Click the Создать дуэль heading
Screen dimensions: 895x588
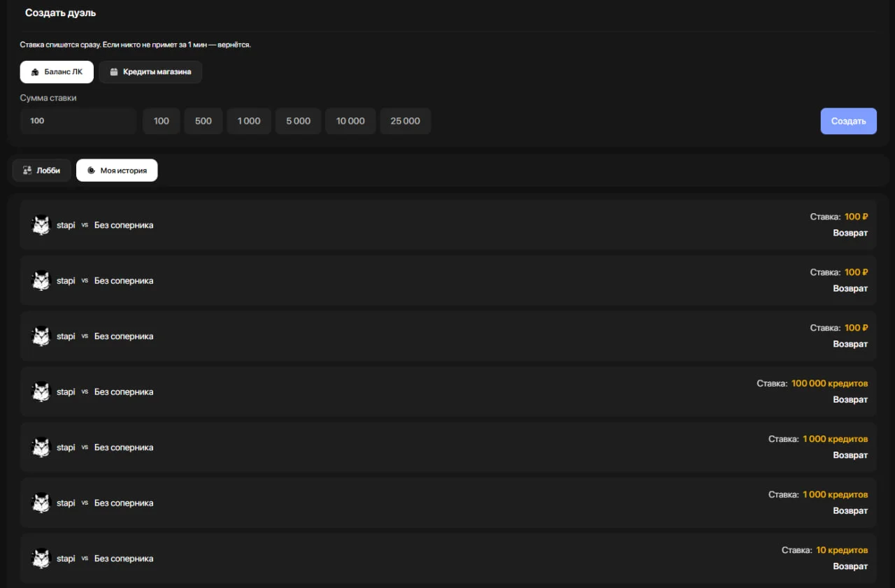[61, 13]
